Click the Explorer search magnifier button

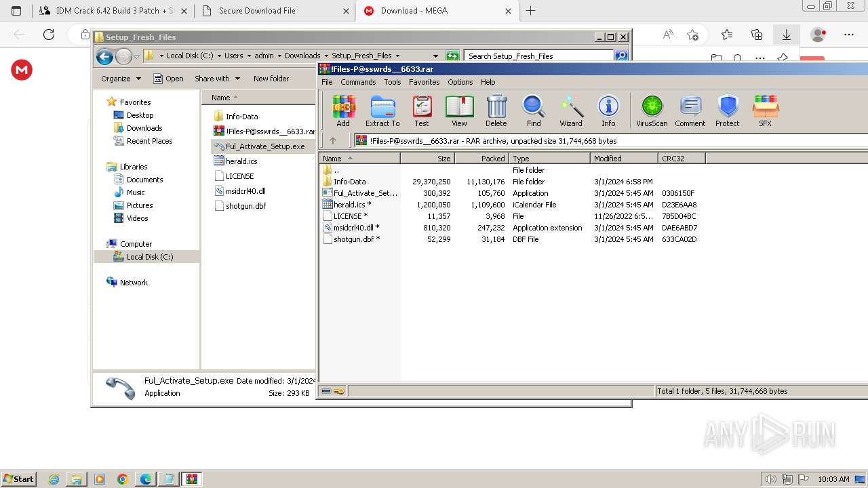click(x=621, y=56)
